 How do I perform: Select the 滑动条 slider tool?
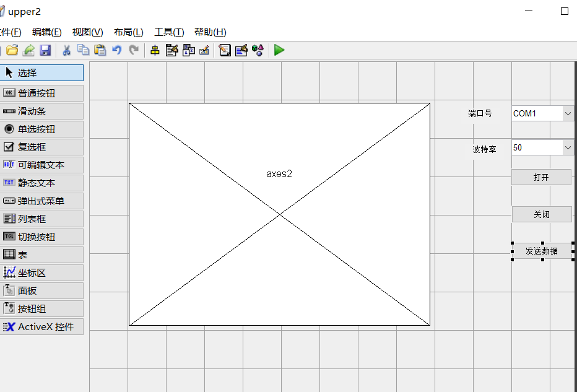coord(42,111)
